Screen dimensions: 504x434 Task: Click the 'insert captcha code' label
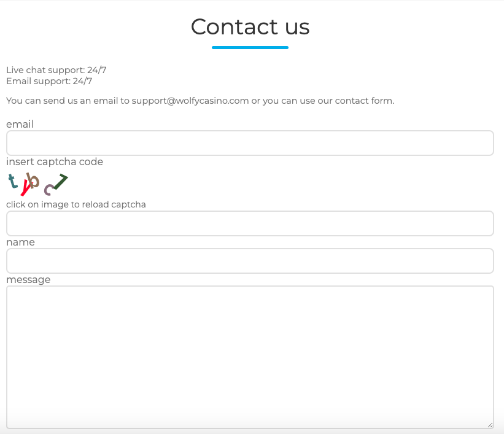click(55, 161)
